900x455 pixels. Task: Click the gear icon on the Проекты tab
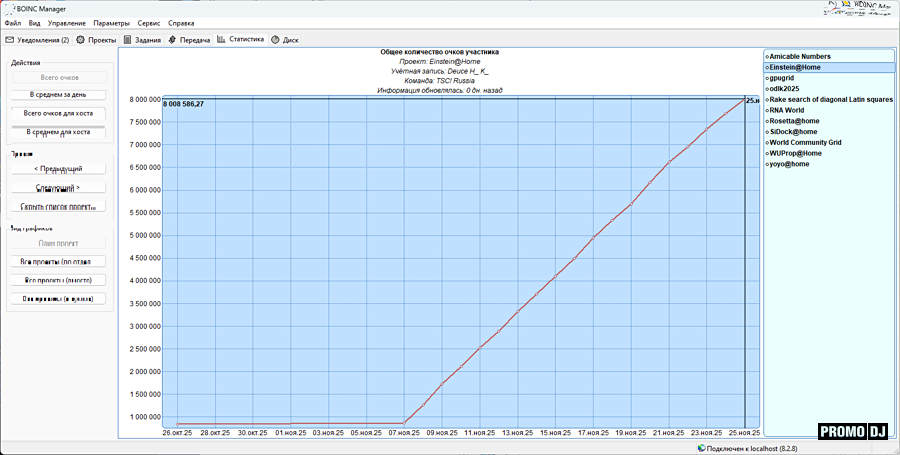click(x=81, y=40)
